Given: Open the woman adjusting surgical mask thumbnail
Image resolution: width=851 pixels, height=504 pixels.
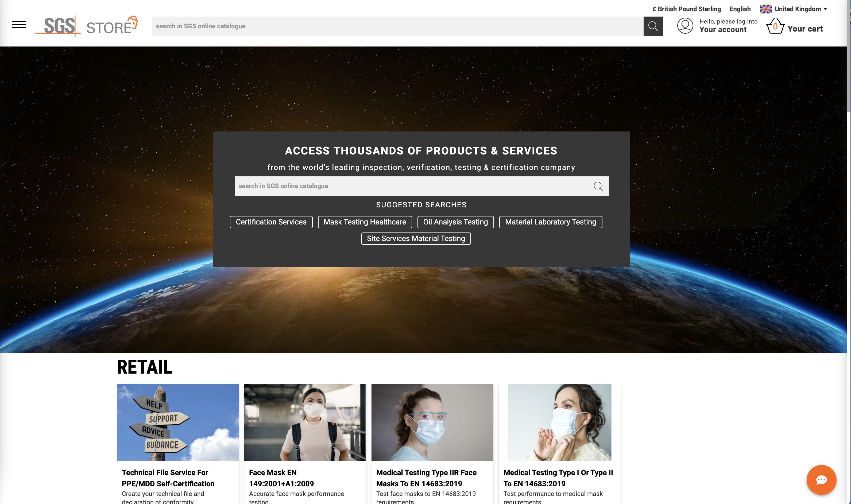Looking at the screenshot, I should [559, 422].
